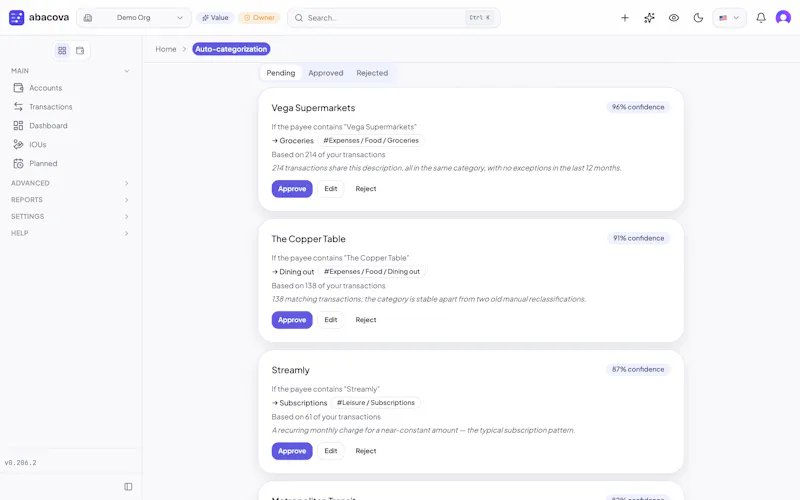Screen dimensions: 800x500
Task: Click the 87% confidence badge
Action: click(638, 369)
